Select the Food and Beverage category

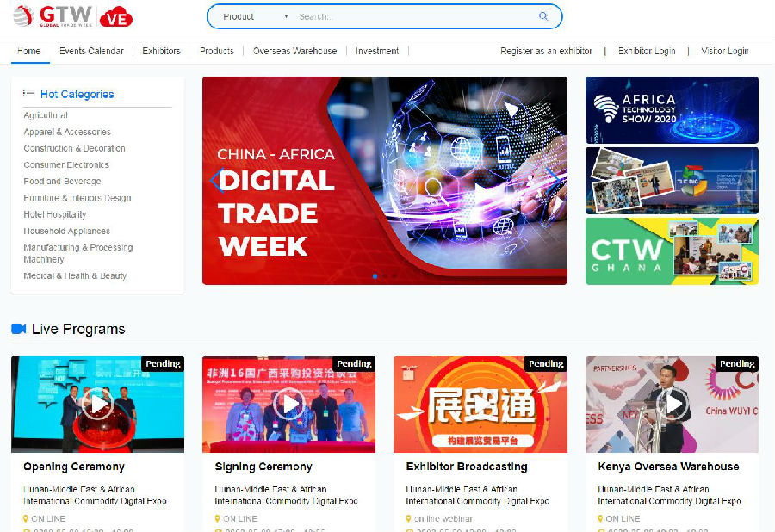tap(62, 182)
